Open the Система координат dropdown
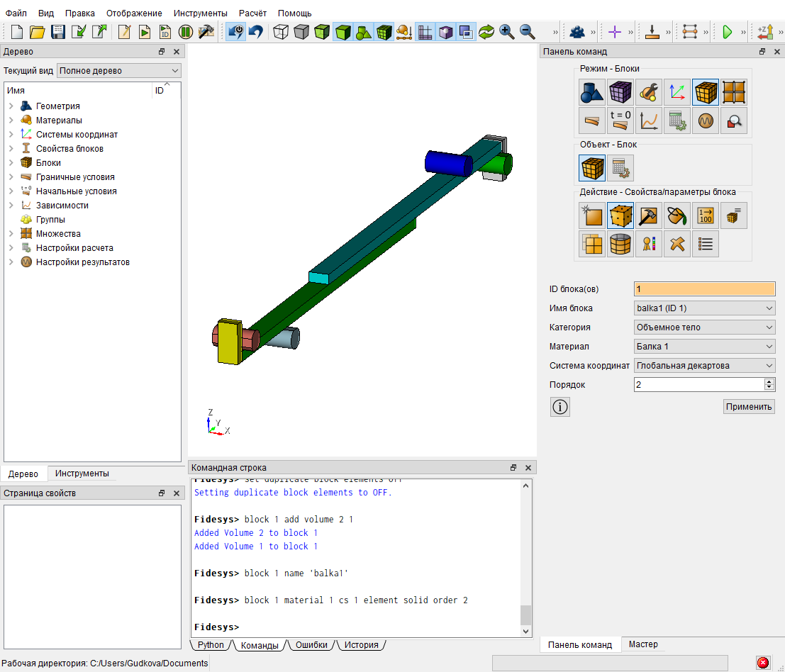This screenshot has height=672, width=785. tap(704, 365)
